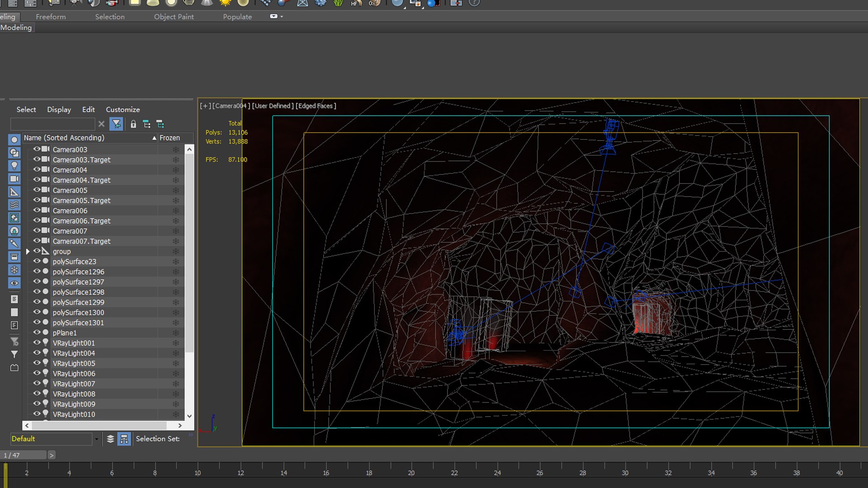Click the Polygon Modeling panel label
868x488 pixels.
[x=16, y=28]
